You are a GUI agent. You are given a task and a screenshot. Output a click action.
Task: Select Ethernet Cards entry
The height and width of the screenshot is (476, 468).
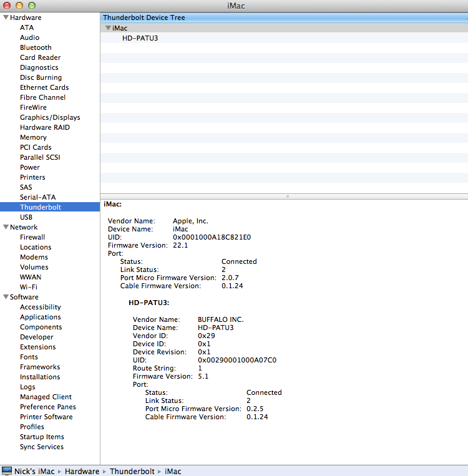[44, 87]
